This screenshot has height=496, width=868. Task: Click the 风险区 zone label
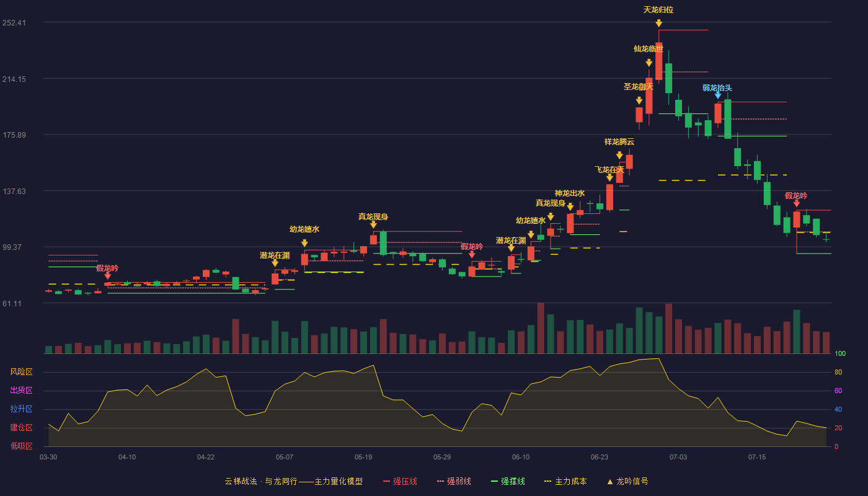coord(21,372)
